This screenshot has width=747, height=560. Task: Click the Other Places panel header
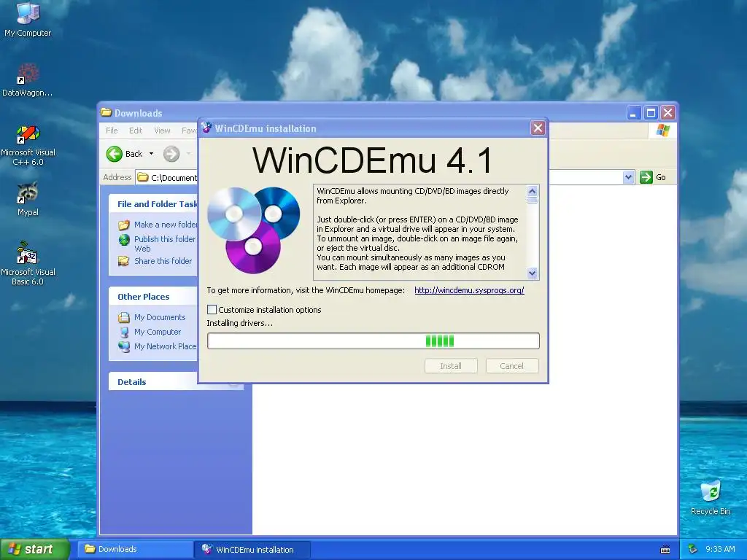pos(153,296)
